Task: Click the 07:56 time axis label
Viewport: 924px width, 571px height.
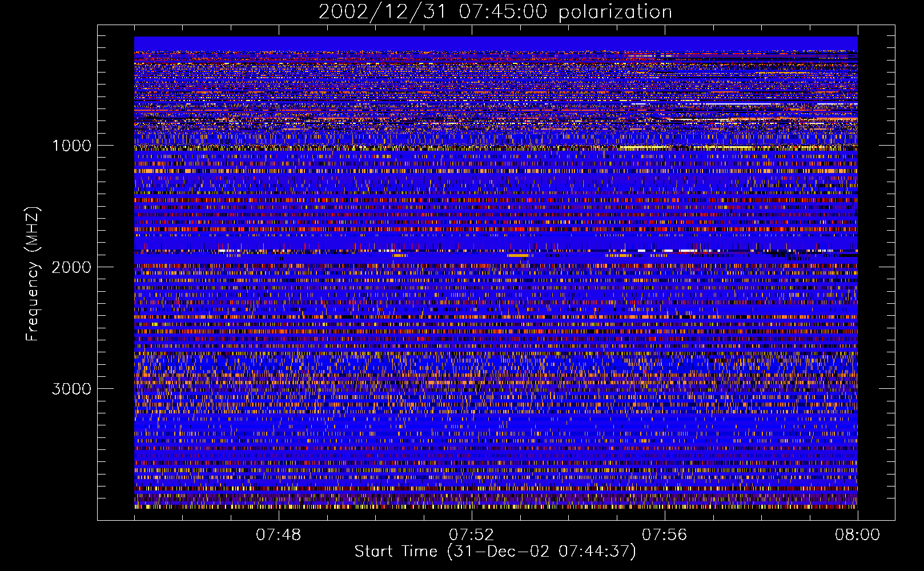Action: tap(664, 535)
